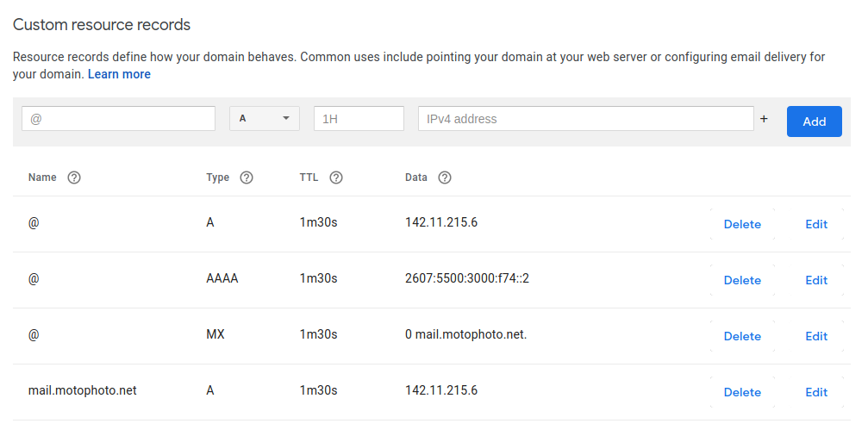Click plus icon to add another IPv4 address
The height and width of the screenshot is (436, 868).
[x=764, y=120]
